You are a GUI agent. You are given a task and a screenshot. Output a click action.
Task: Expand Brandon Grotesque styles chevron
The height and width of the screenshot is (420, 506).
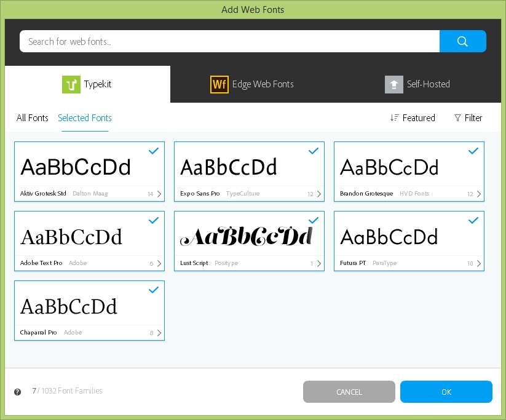pos(478,194)
